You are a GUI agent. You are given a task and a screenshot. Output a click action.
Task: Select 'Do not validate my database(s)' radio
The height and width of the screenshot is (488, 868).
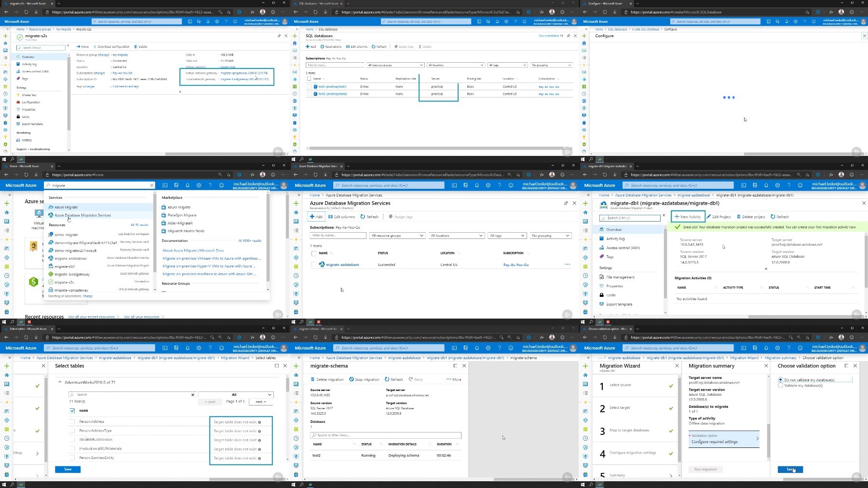780,380
